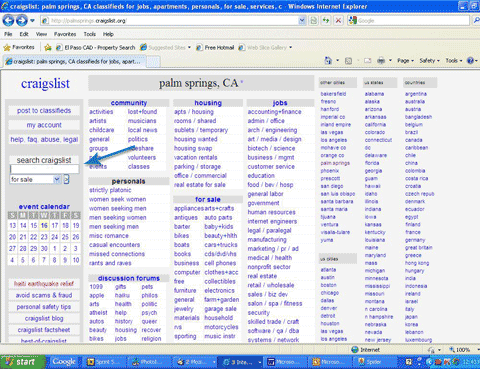
Task: Click the magnifier search icon
Action: (476, 21)
